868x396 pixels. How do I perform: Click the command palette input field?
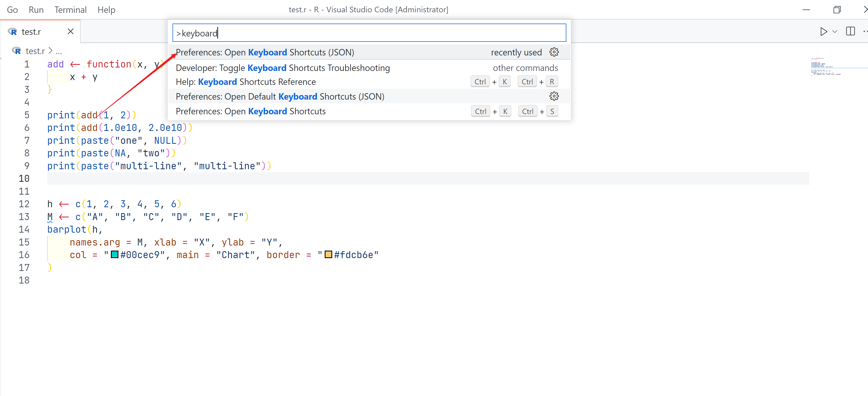point(369,33)
